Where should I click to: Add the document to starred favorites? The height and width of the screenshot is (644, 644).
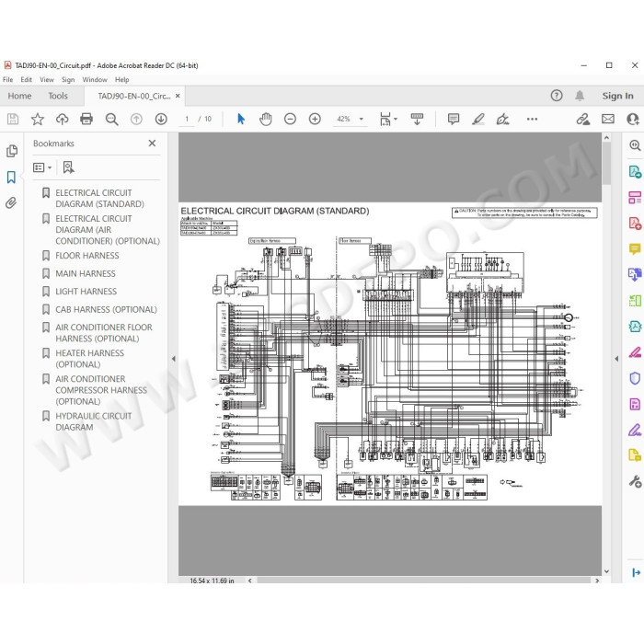click(x=38, y=119)
